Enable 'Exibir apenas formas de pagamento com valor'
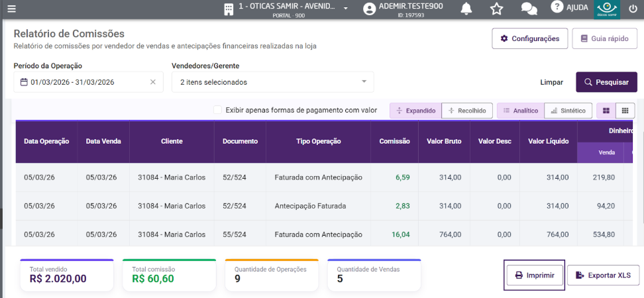Screen dimensions: 644x298 (x=218, y=111)
